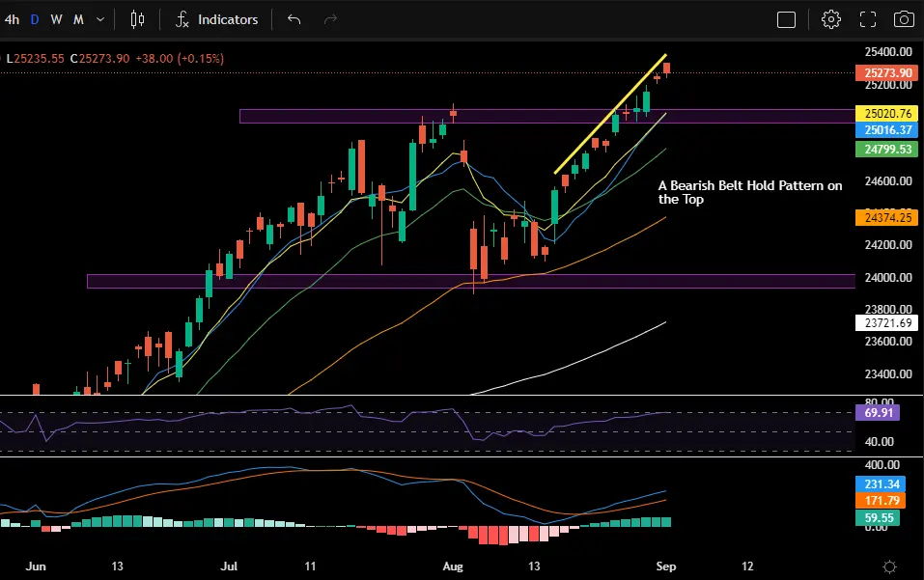
Task: Click the RSI value label 69.91
Action: (878, 412)
